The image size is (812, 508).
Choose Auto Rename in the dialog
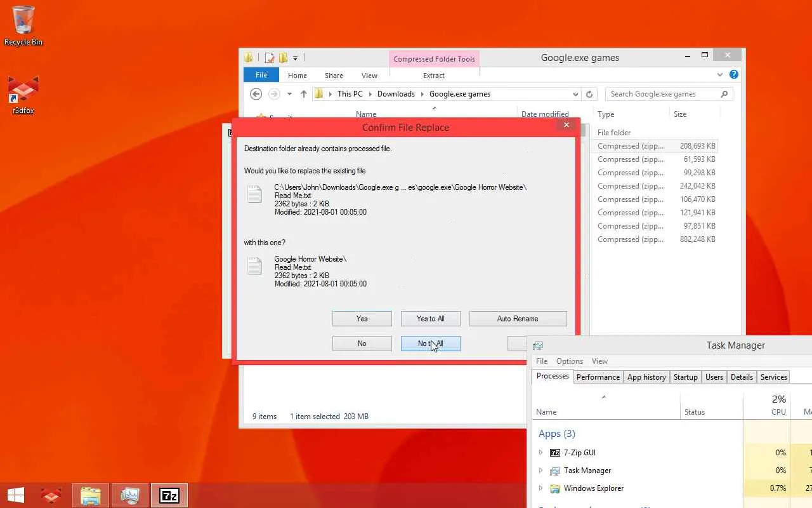[518, 319]
